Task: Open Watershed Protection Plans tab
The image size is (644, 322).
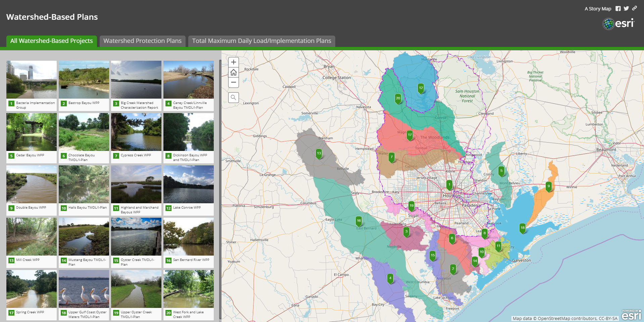Action: click(143, 41)
